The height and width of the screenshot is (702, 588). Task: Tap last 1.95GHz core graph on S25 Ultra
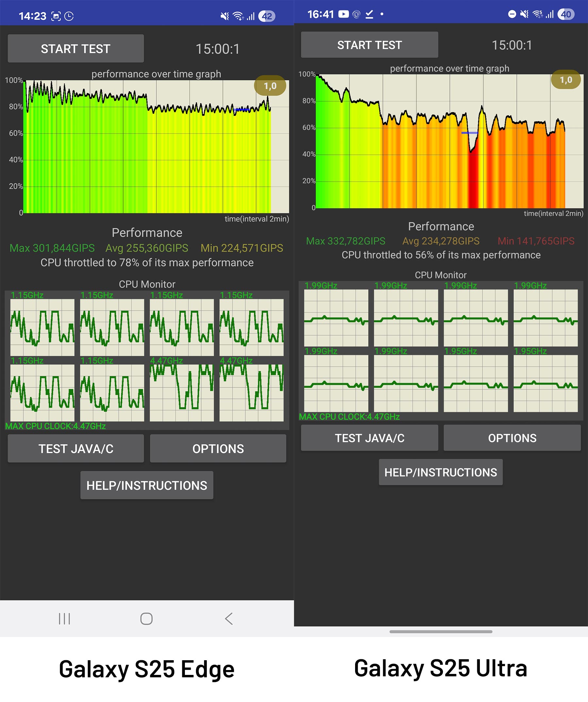[546, 383]
